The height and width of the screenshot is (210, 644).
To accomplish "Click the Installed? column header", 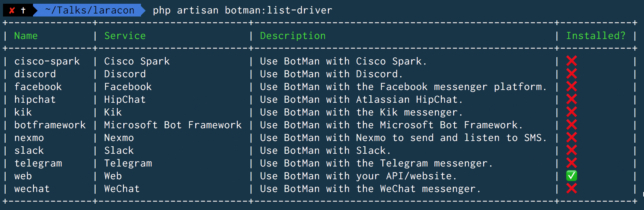I will click(596, 36).
